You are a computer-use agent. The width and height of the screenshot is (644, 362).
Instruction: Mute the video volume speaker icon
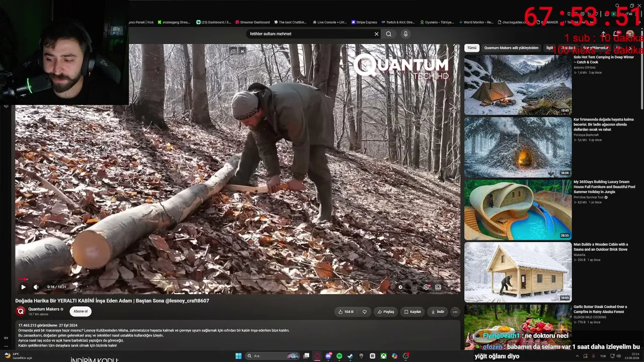[36, 287]
